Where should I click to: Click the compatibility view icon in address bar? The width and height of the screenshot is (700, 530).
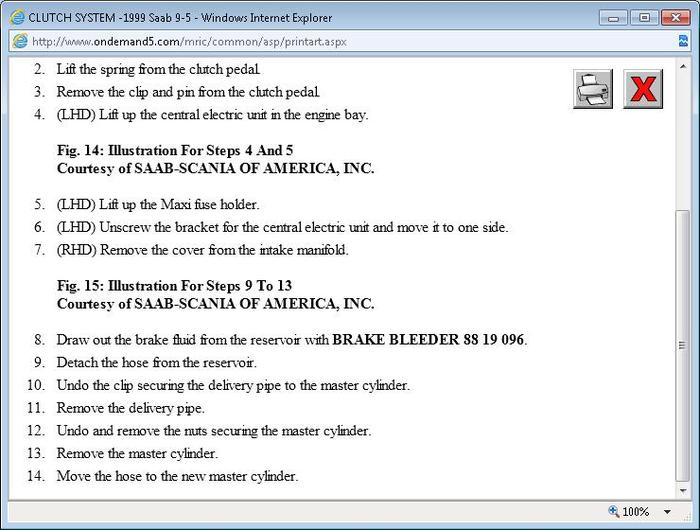683,42
